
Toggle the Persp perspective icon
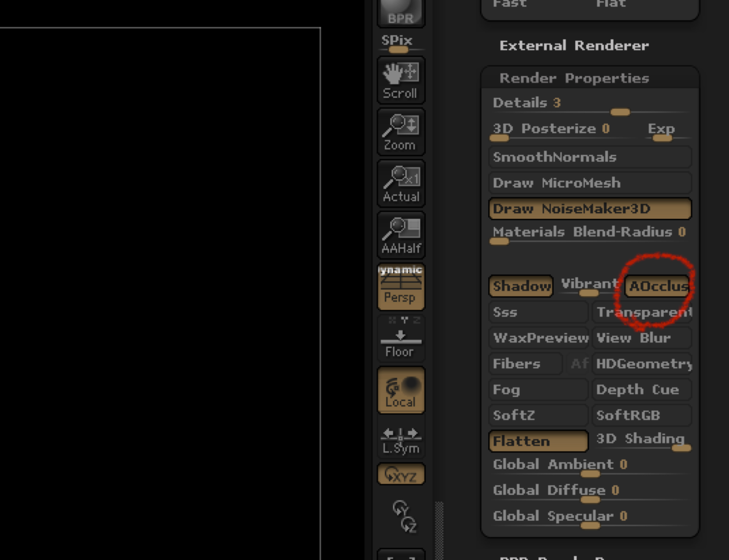point(401,287)
